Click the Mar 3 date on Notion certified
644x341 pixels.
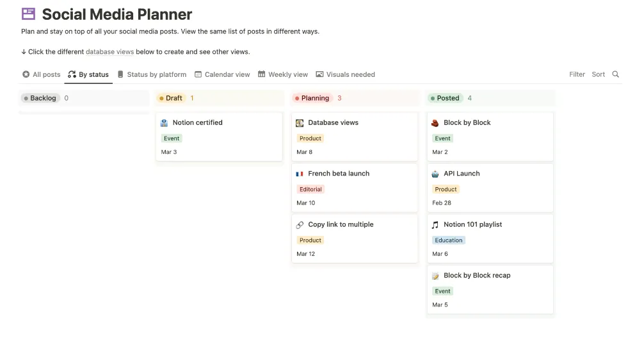coord(169,152)
